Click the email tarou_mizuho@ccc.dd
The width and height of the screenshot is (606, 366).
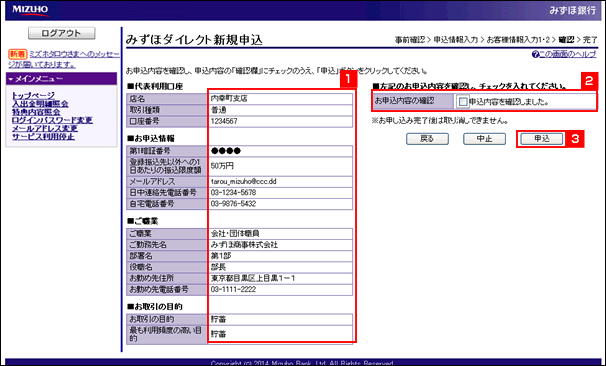pos(243,181)
